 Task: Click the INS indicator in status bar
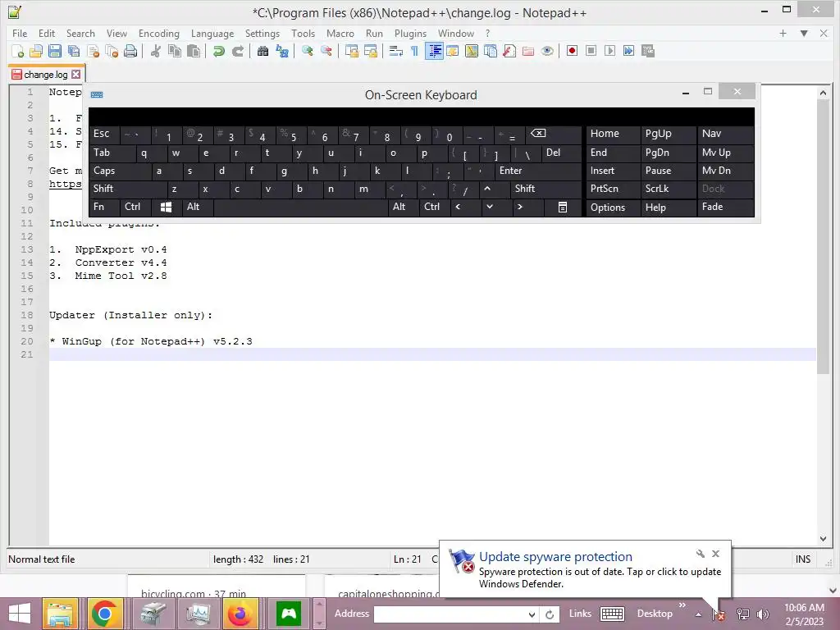[x=802, y=559]
